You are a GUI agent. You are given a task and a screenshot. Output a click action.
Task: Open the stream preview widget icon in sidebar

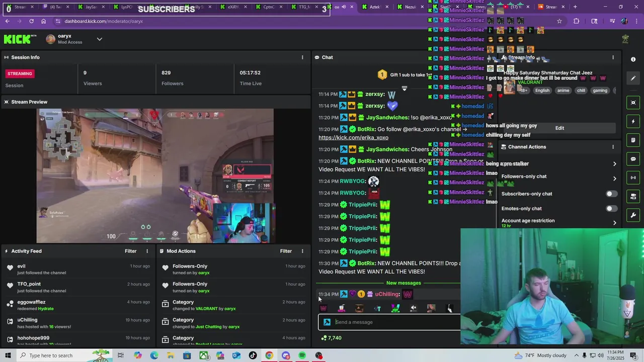point(633,103)
